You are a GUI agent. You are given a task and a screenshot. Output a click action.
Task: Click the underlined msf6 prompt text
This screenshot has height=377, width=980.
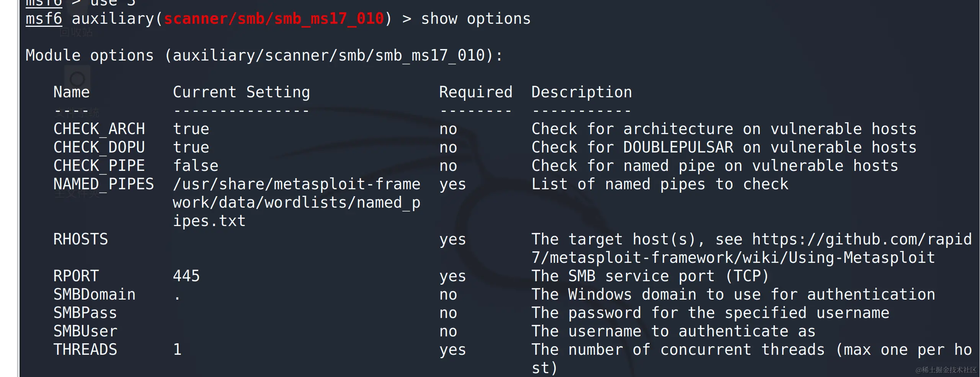point(44,19)
